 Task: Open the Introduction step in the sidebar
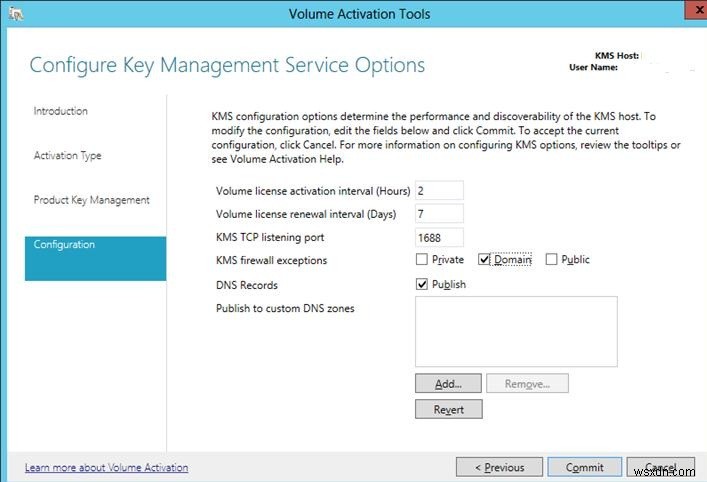pos(60,111)
